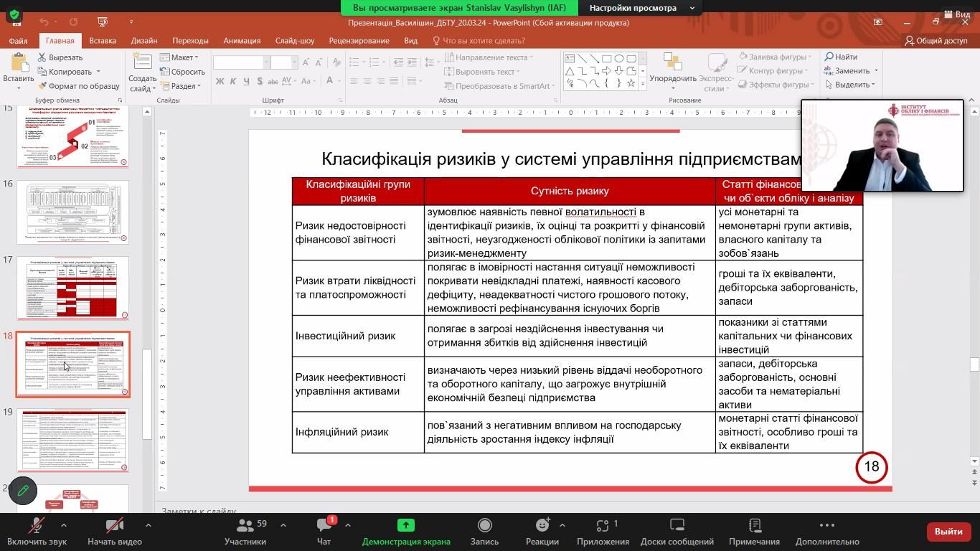Screen dimensions: 980x551
Task: Select the triangle shape in gallery
Action: click(x=570, y=71)
